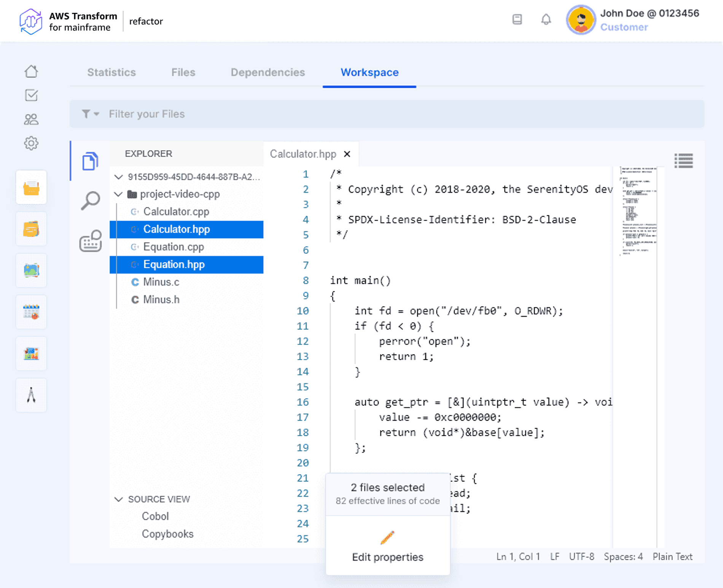Collapse the SOURCE VIEW section
The image size is (723, 588).
[x=118, y=499]
